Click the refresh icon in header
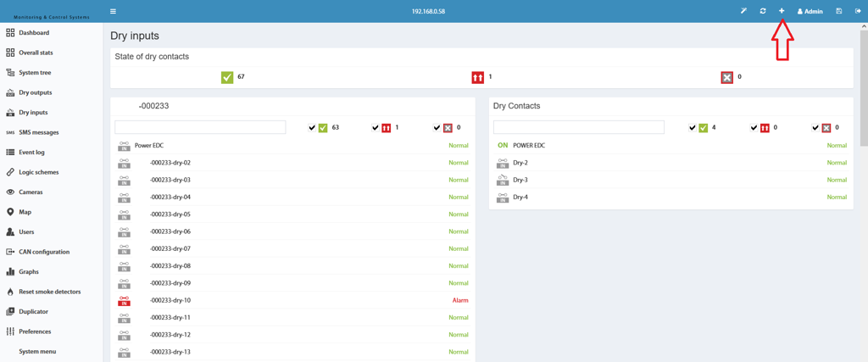868x362 pixels. click(763, 11)
